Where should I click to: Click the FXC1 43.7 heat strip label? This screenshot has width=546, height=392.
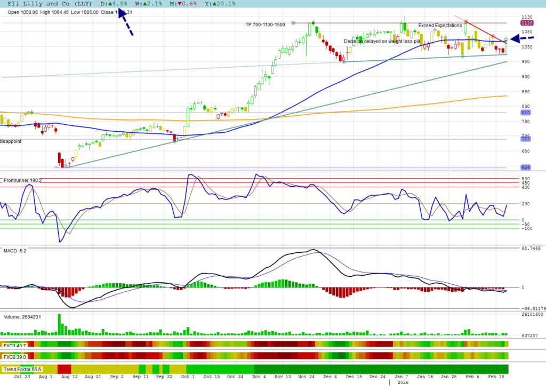(15, 346)
